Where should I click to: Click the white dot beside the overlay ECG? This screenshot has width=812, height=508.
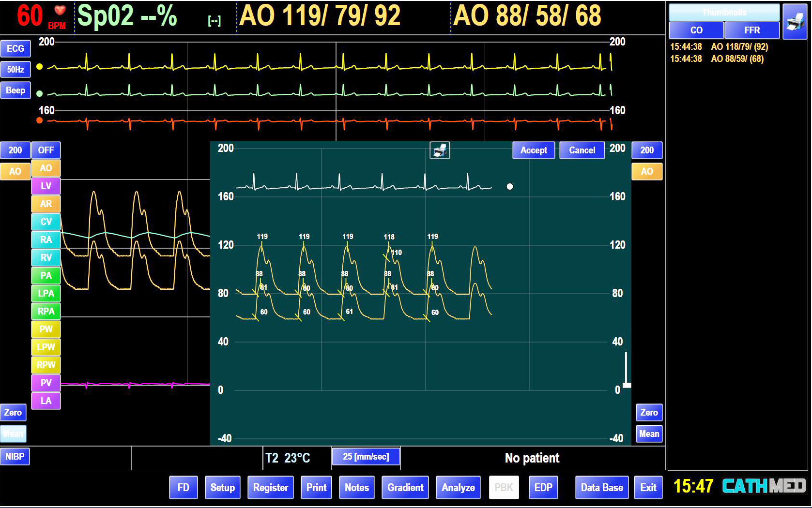click(x=510, y=187)
